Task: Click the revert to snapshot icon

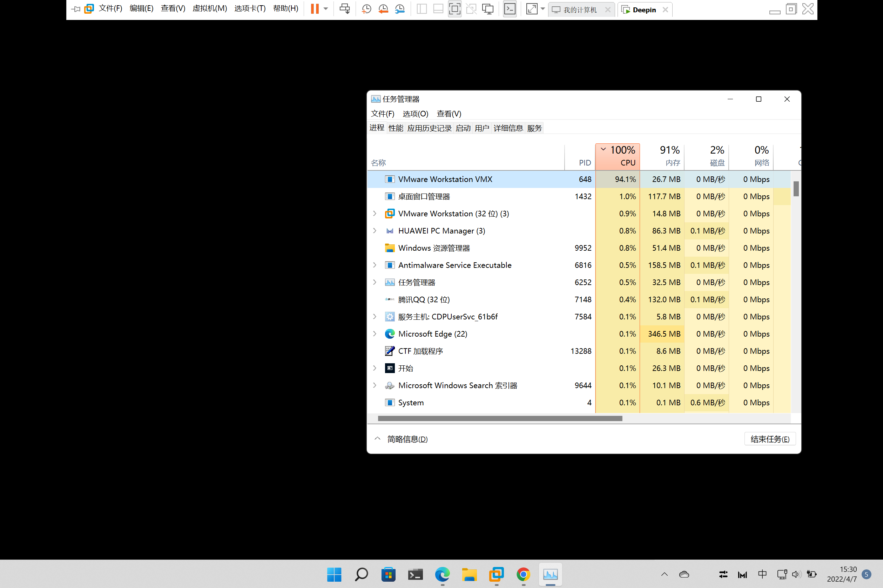Action: click(x=383, y=9)
